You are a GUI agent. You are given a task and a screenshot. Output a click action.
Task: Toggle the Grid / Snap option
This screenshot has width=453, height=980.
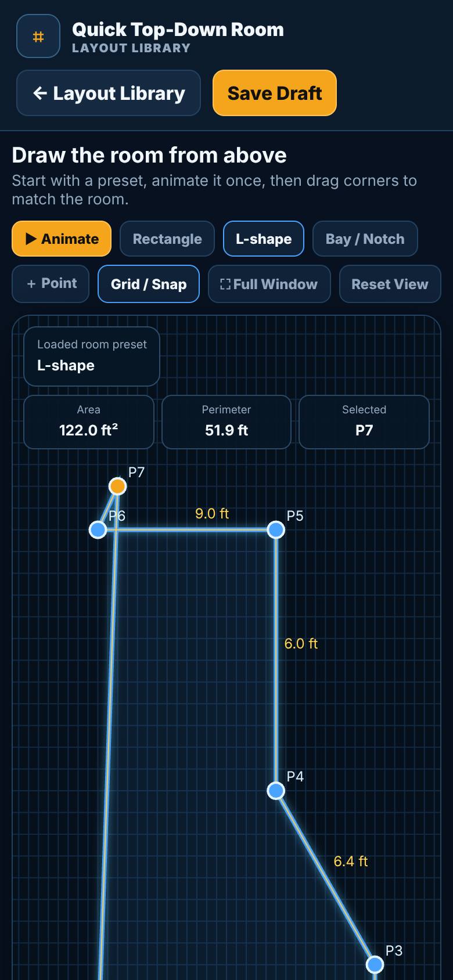149,284
